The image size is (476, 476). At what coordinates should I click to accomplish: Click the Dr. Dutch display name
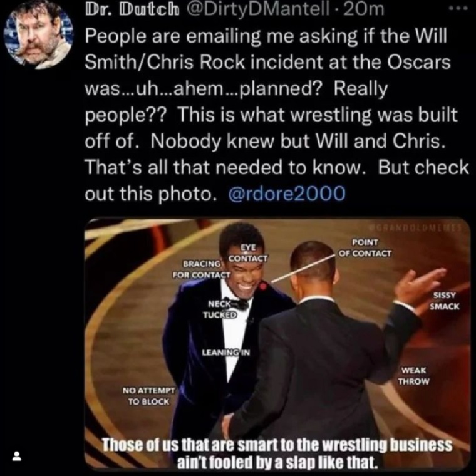click(x=132, y=9)
